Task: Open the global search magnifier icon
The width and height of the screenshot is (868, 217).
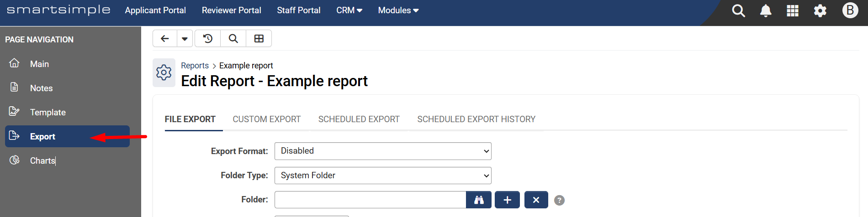Action: click(x=738, y=10)
